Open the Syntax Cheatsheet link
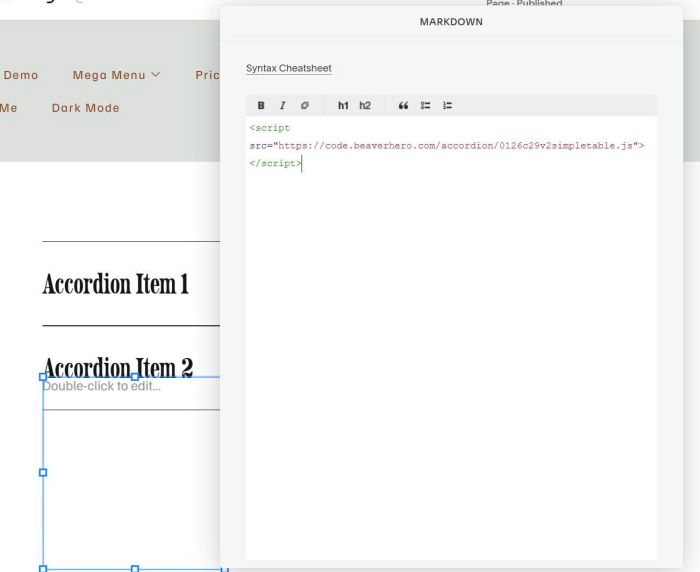Image resolution: width=700 pixels, height=572 pixels. pos(288,69)
